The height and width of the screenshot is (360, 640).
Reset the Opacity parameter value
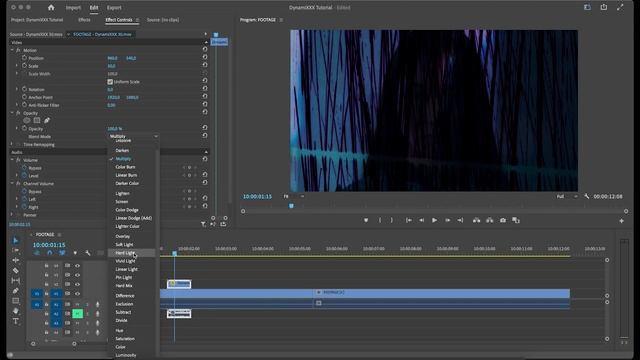[205, 128]
